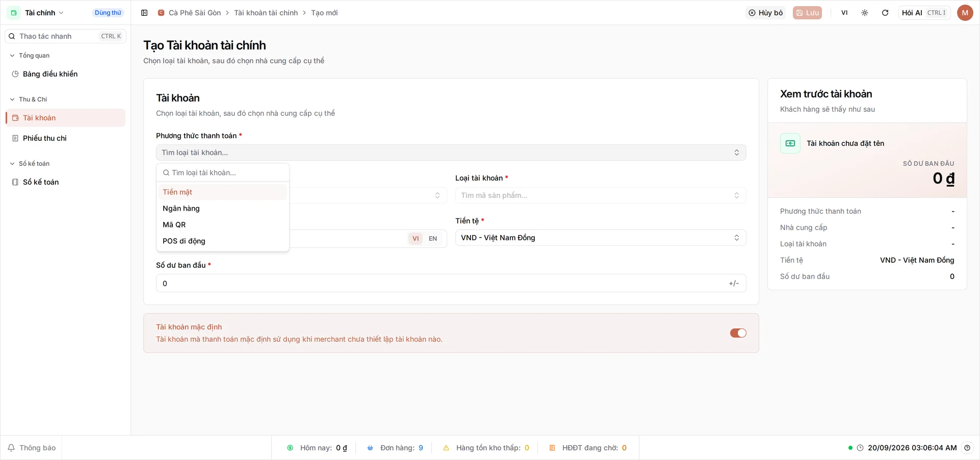Toggle the sidebar panel icon

144,13
